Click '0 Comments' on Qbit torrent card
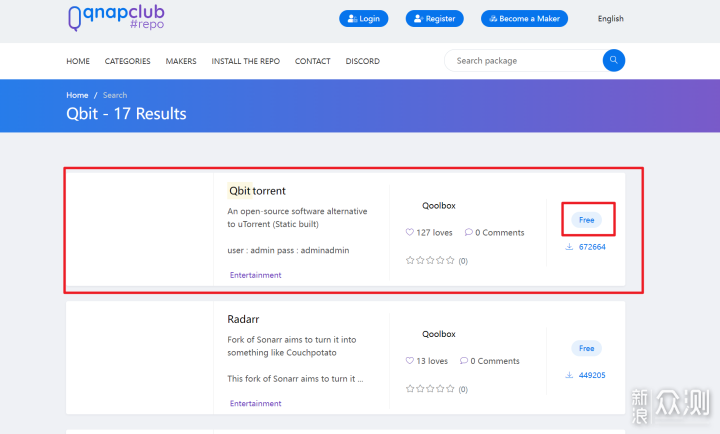The height and width of the screenshot is (434, 720). pos(500,232)
